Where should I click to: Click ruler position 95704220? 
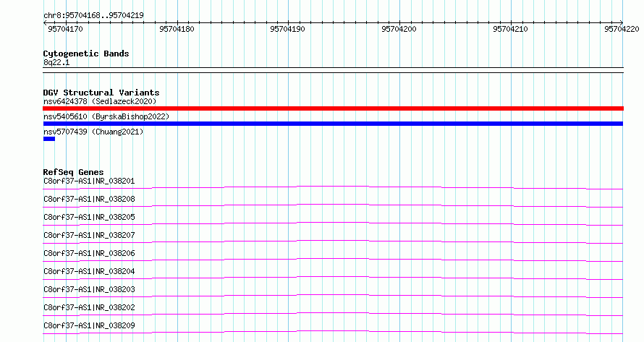pyautogui.click(x=622, y=29)
